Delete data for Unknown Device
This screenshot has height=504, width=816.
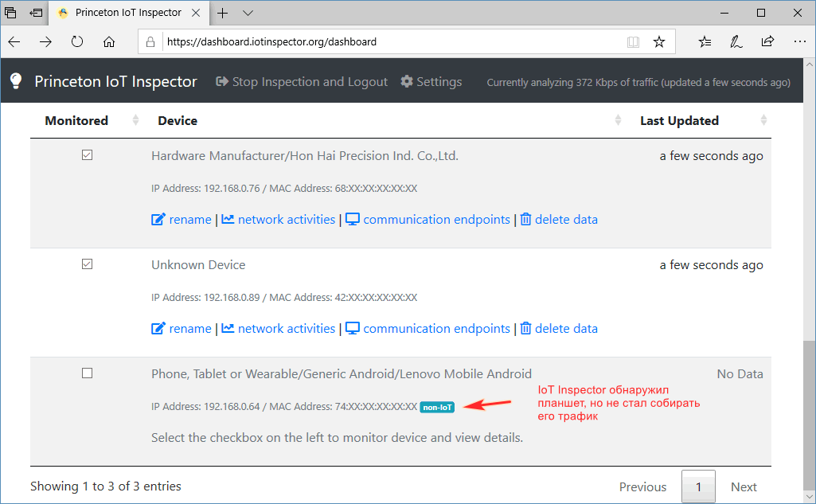[559, 329]
